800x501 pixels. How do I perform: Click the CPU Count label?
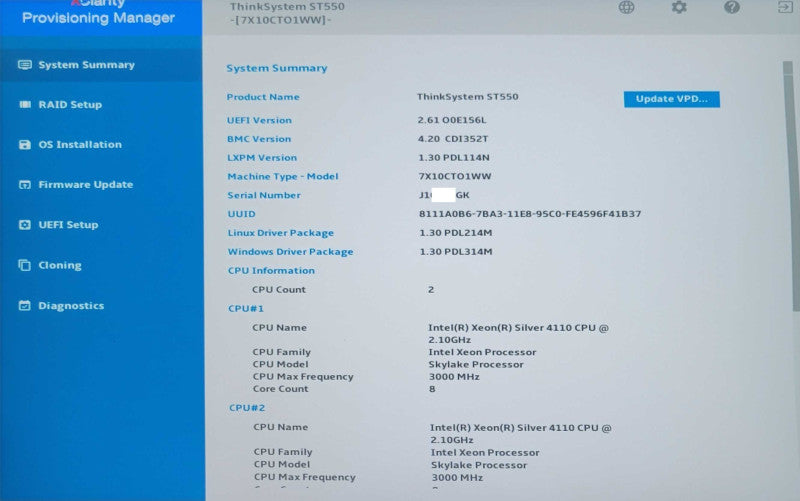279,289
